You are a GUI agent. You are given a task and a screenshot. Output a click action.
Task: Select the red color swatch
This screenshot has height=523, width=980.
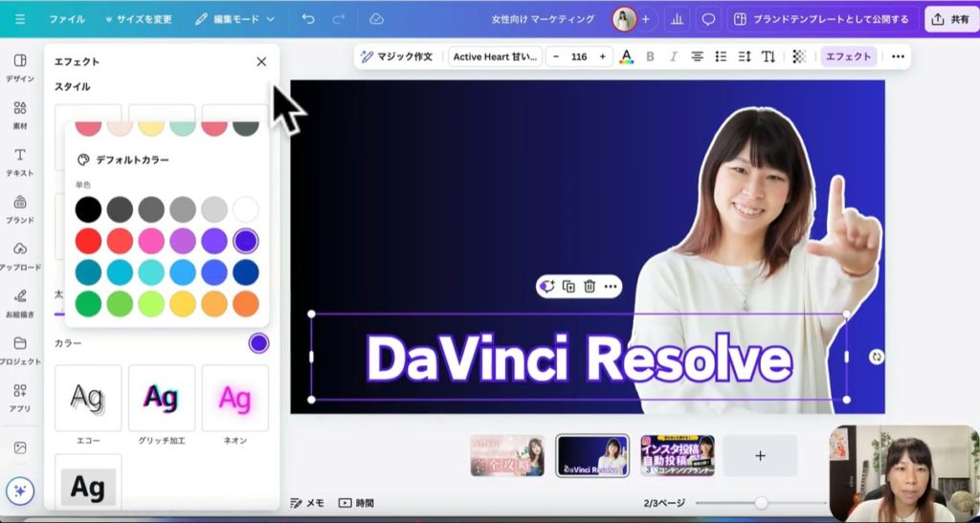click(88, 241)
